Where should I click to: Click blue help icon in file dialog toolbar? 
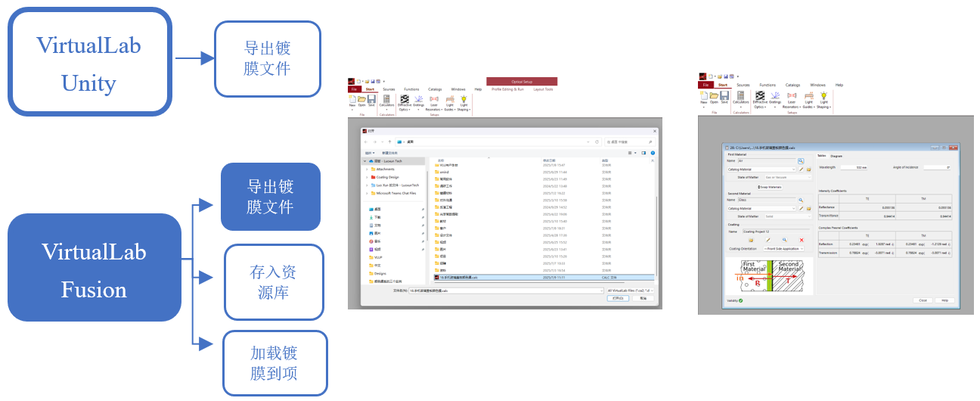point(653,153)
